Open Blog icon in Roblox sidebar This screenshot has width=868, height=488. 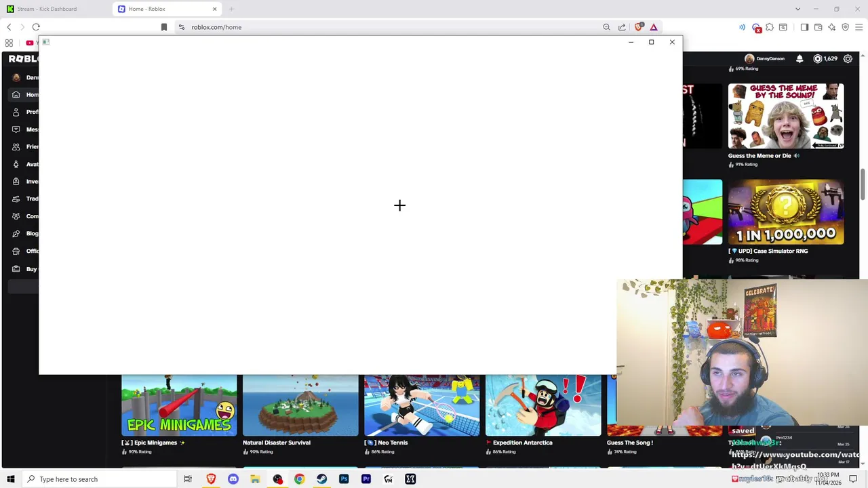[x=16, y=234]
